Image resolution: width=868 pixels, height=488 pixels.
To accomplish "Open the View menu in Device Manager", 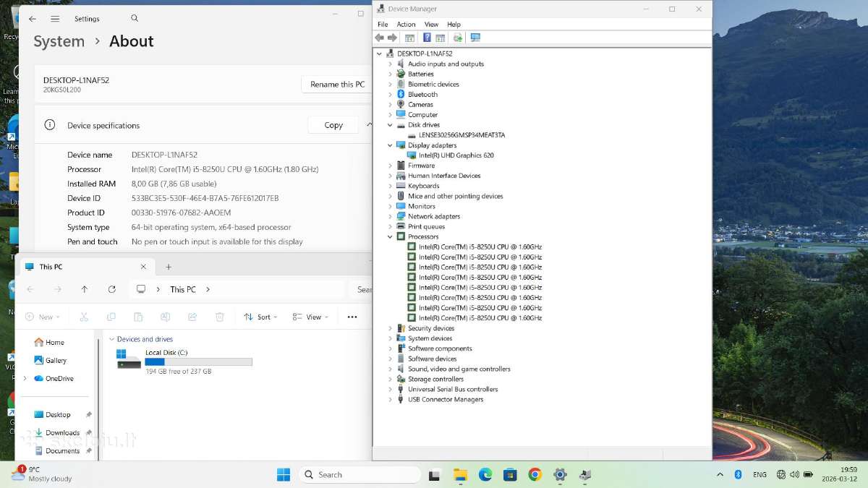I will click(431, 24).
